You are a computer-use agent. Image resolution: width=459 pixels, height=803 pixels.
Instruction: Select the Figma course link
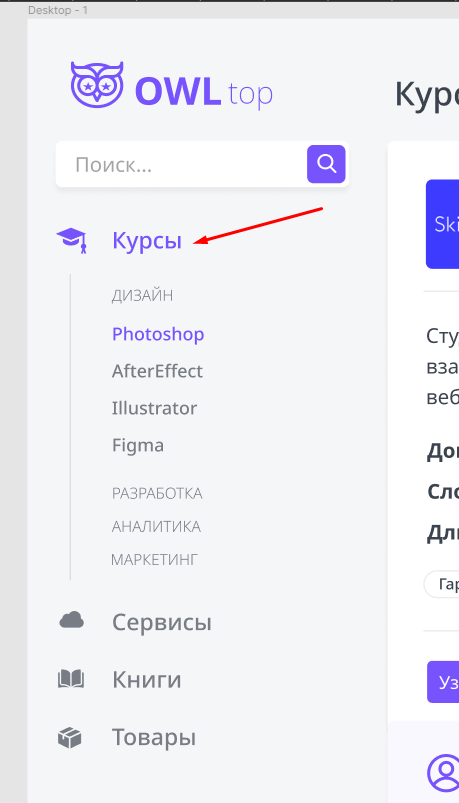click(x=138, y=445)
